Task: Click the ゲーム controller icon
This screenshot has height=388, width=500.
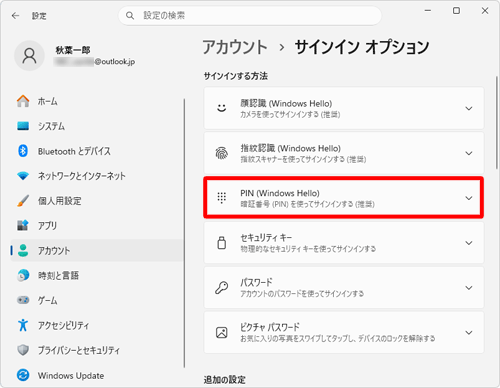Action: coord(23,300)
